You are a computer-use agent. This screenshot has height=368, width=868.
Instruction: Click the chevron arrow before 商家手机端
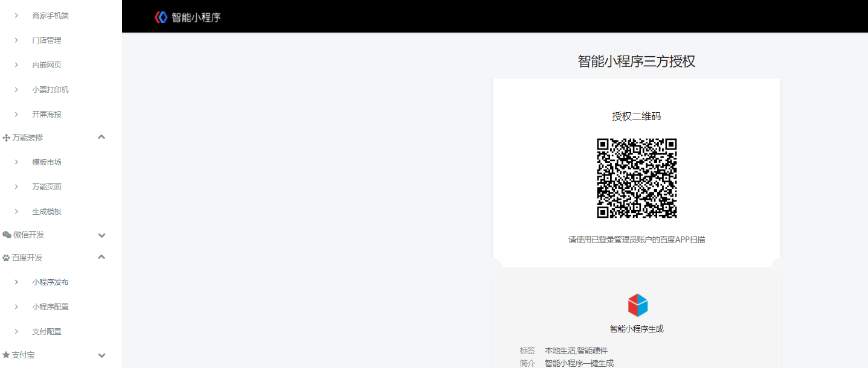click(x=16, y=15)
